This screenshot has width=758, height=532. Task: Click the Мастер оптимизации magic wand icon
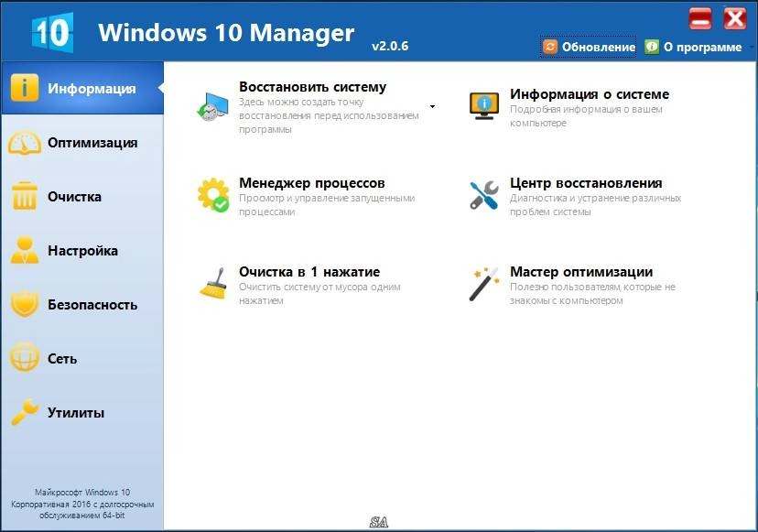tap(484, 284)
